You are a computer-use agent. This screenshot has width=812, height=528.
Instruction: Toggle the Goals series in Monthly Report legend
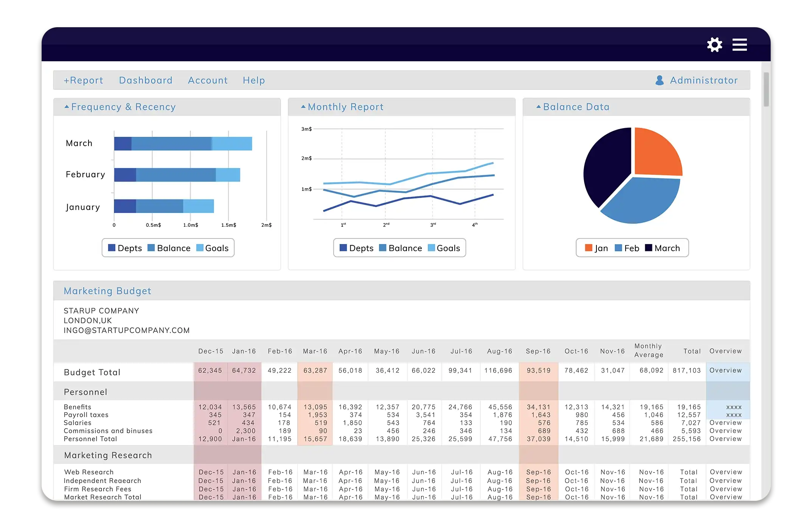click(x=431, y=248)
